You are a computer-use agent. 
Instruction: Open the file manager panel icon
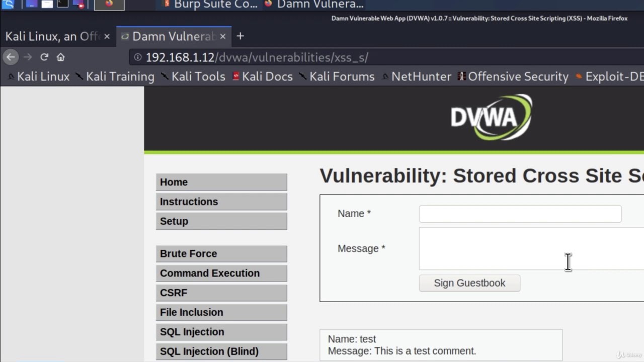47,5
